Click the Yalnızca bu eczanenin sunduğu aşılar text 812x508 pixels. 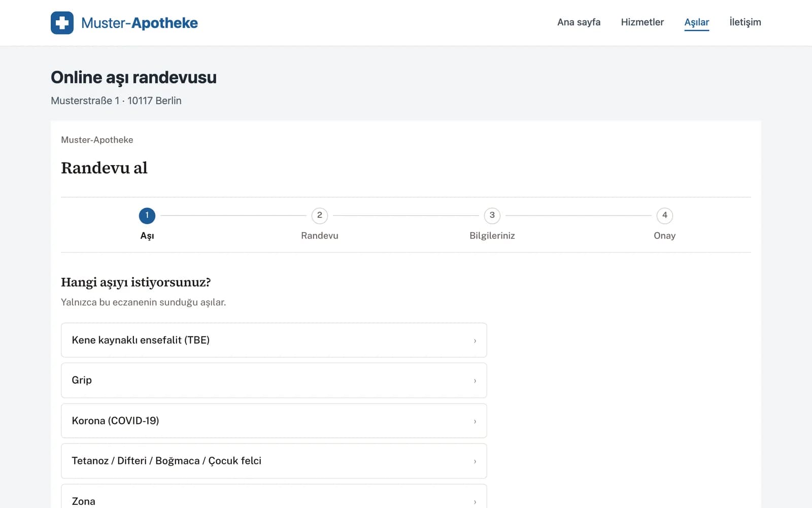click(143, 302)
